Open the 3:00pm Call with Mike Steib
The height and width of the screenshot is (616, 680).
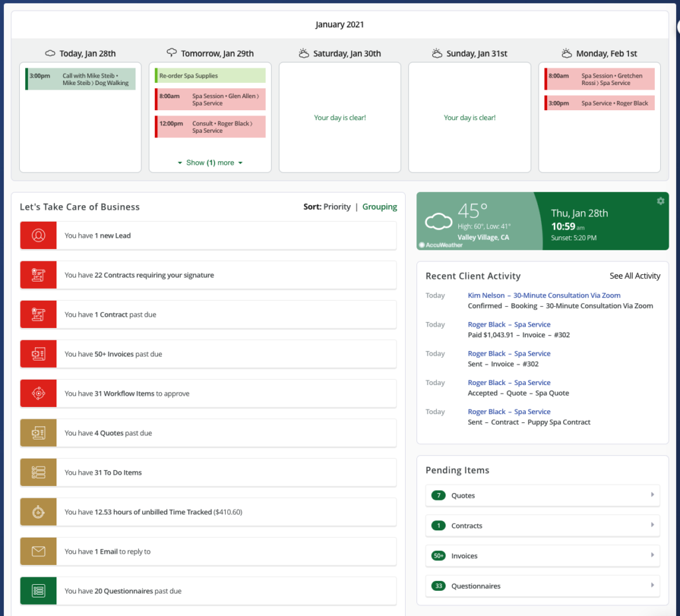pyautogui.click(x=80, y=79)
